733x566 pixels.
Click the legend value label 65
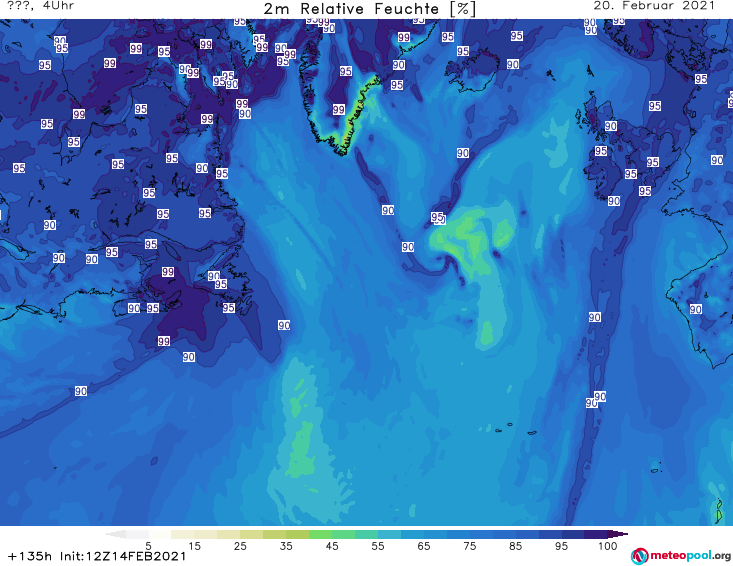[x=424, y=546]
